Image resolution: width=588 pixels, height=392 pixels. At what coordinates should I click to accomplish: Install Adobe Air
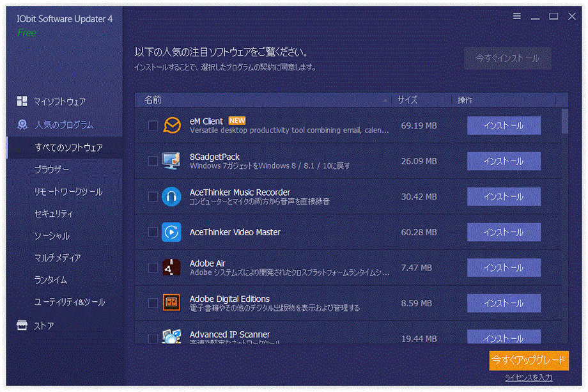[504, 267]
